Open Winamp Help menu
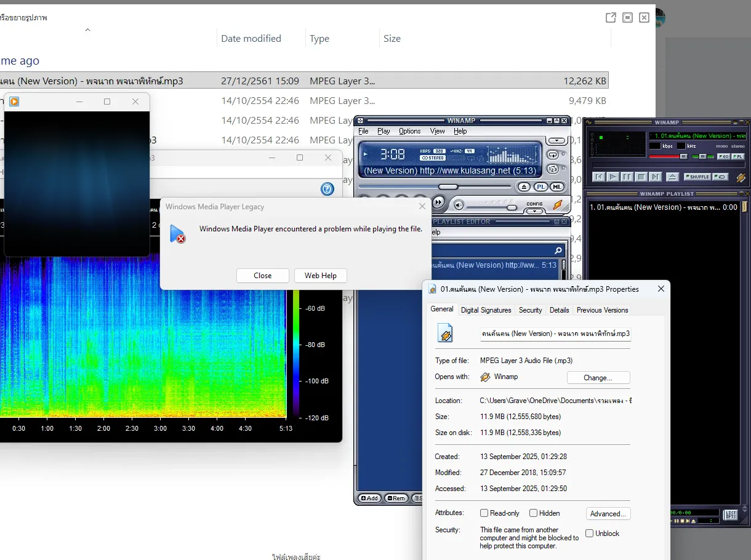Image resolution: width=751 pixels, height=560 pixels. tap(460, 131)
